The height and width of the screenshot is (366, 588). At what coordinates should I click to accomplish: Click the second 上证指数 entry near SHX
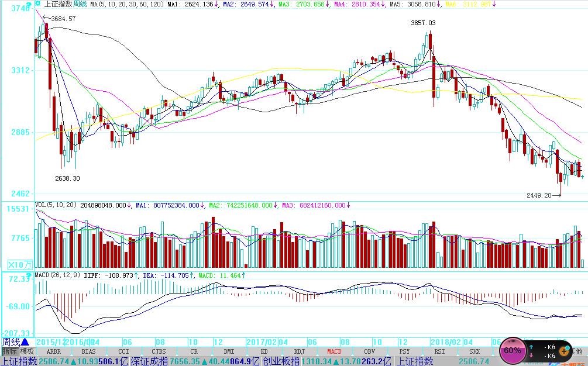tap(415, 361)
